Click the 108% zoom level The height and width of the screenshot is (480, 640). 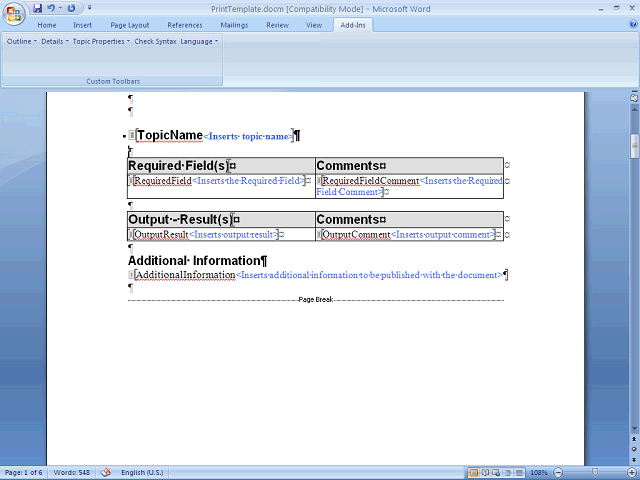[539, 473]
